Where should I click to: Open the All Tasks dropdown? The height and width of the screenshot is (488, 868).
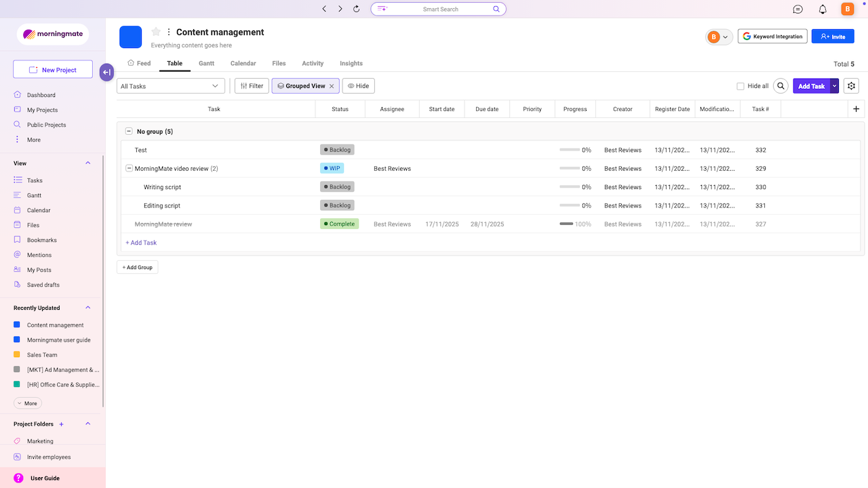click(x=170, y=86)
